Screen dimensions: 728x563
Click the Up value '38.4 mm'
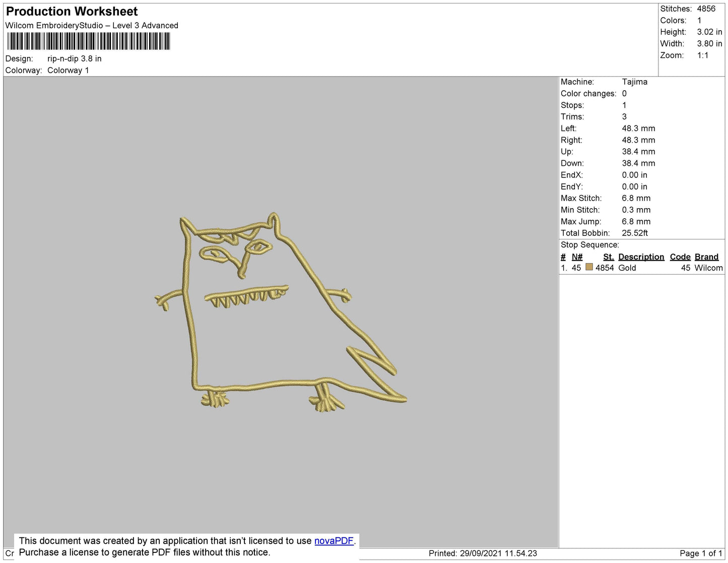pos(638,151)
